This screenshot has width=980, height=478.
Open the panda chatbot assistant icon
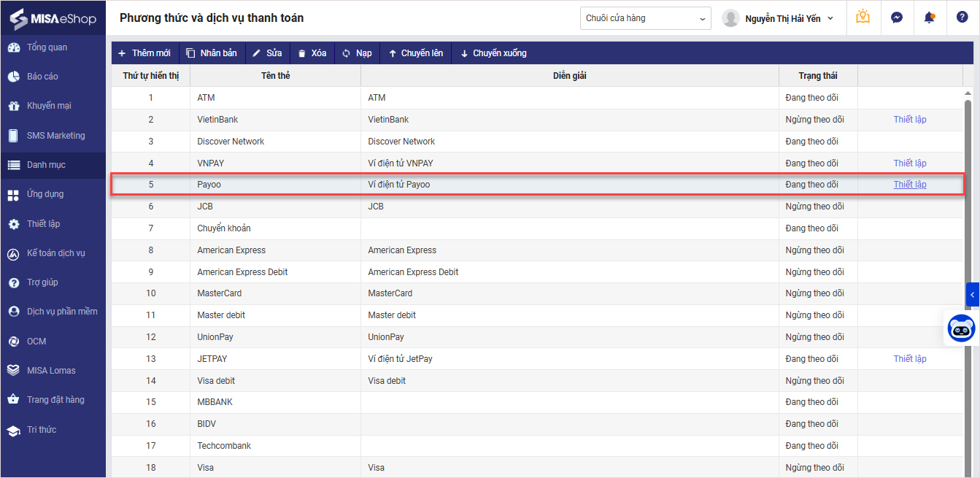coord(961,328)
